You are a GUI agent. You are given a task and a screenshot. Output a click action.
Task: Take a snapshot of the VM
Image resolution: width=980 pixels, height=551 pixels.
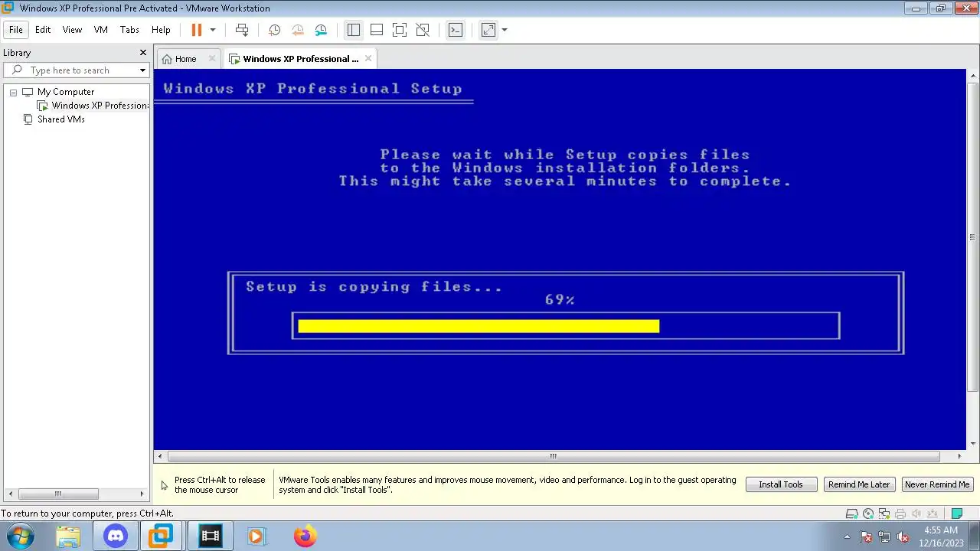[274, 30]
